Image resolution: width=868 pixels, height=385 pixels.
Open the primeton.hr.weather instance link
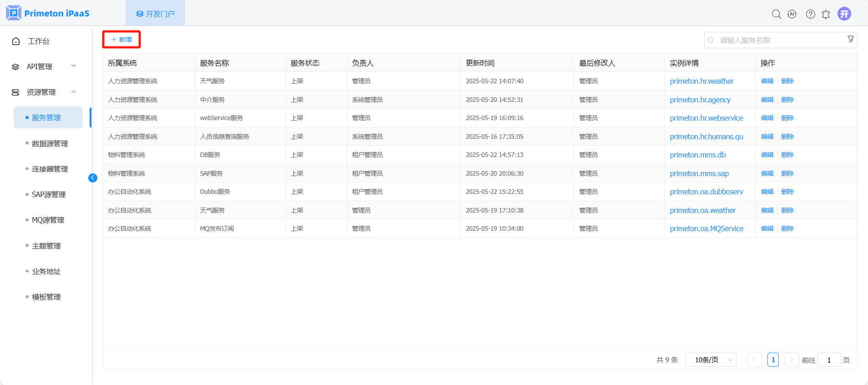[x=701, y=81]
